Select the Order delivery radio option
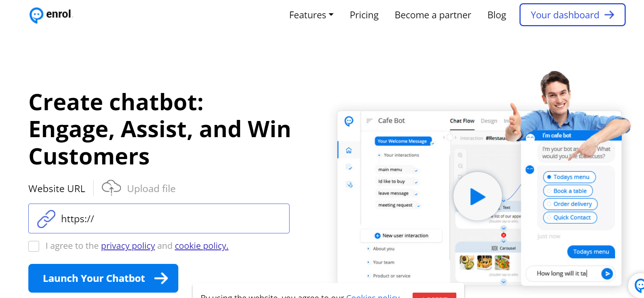Screen dimensions: 644x298 570,204
